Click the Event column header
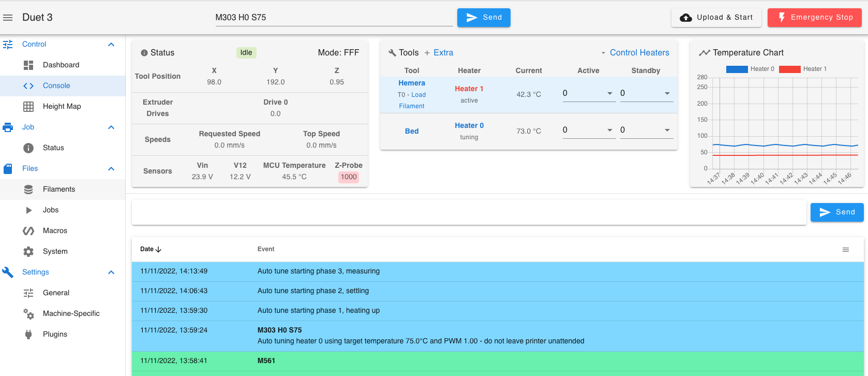This screenshot has height=376, width=868. [x=266, y=250]
